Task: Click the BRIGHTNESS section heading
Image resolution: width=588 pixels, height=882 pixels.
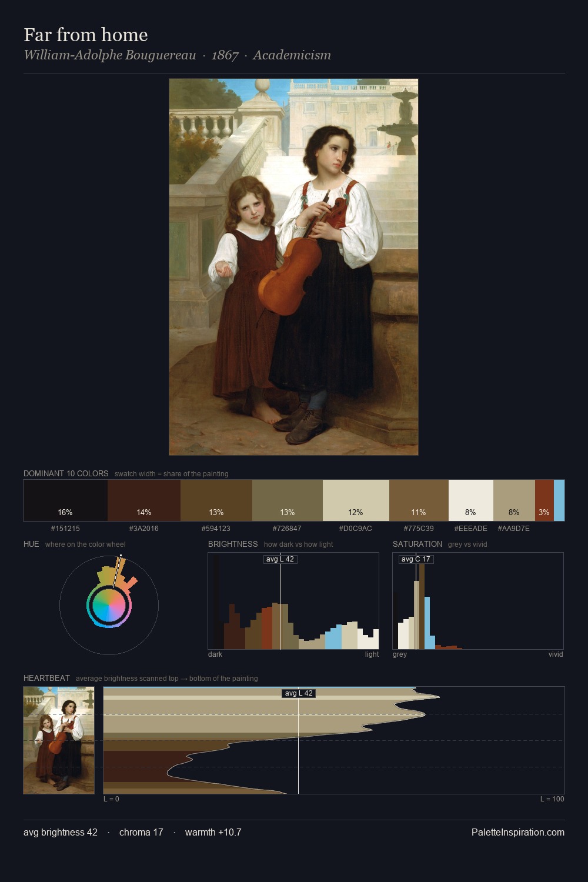Action: pyautogui.click(x=233, y=544)
